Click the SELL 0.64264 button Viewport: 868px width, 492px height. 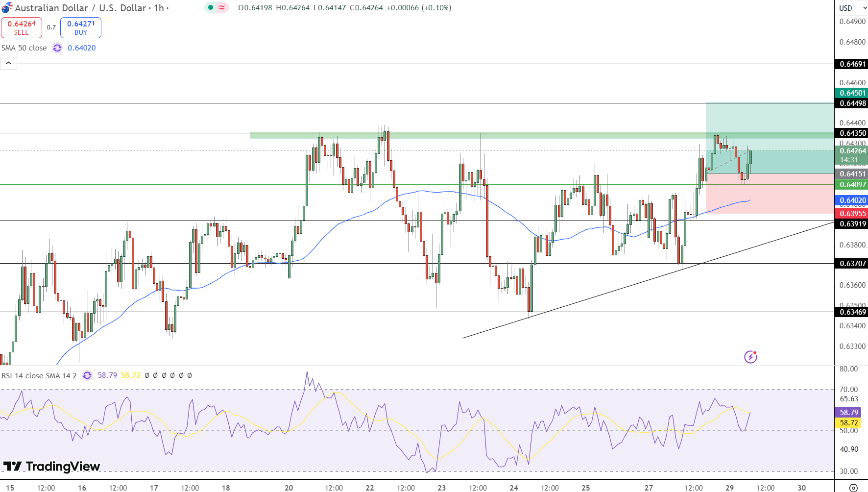point(22,27)
